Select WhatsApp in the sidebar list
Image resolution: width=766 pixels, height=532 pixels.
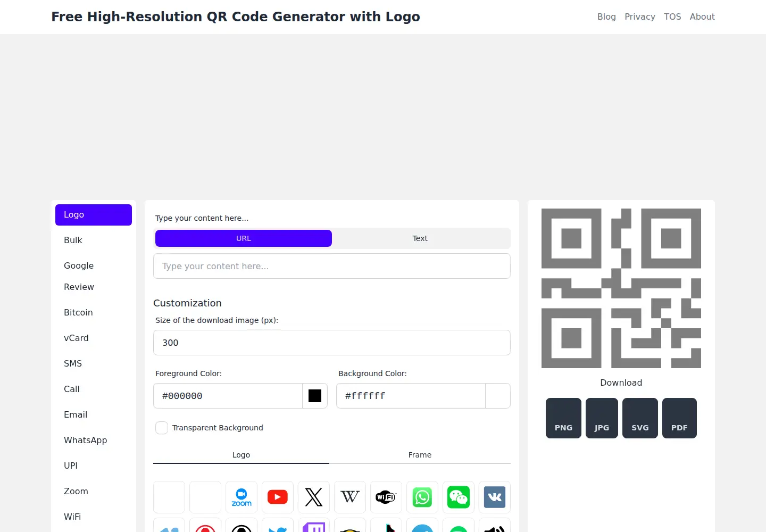pyautogui.click(x=94, y=440)
